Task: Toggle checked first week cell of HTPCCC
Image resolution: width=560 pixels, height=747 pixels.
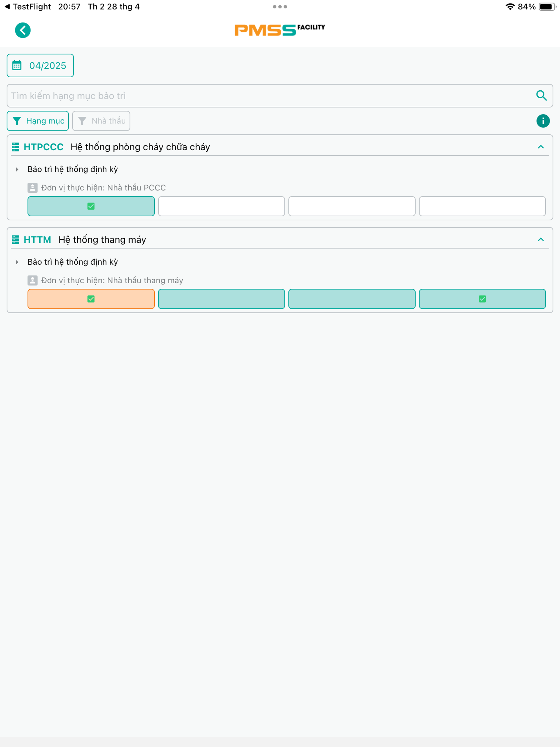Action: tap(91, 206)
